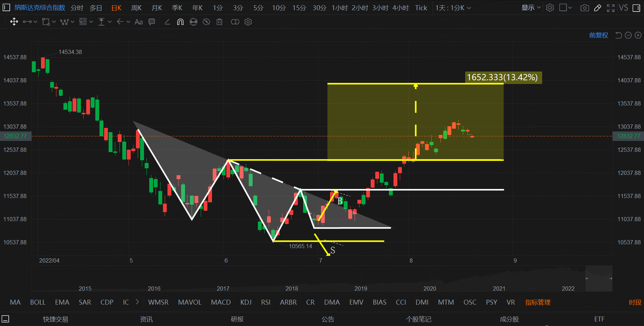Click the 前复权 adjustment link

tap(598, 35)
